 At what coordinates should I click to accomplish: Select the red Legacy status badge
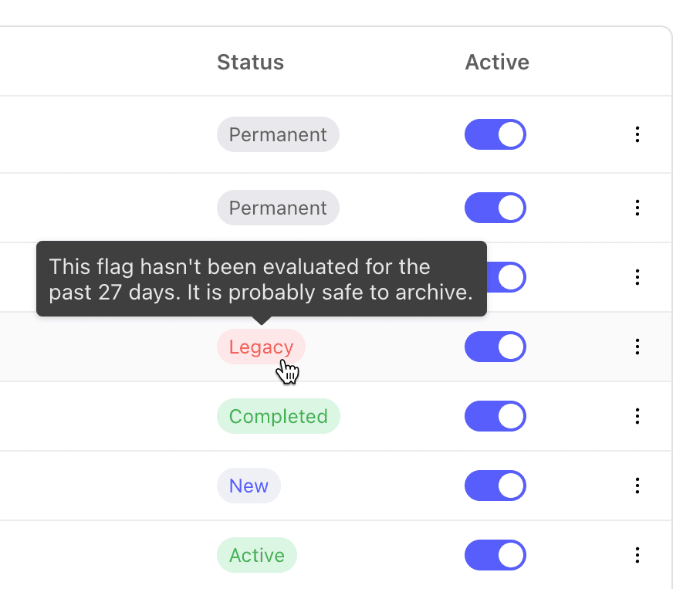[261, 347]
